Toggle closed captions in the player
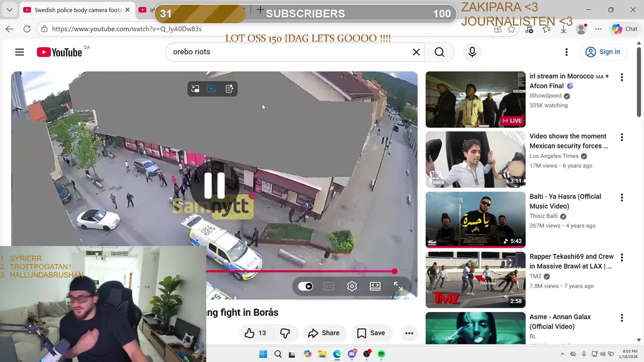644x362 pixels. pyautogui.click(x=329, y=286)
